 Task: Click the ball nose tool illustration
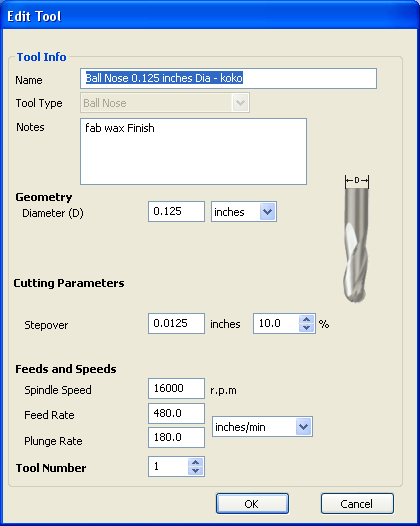click(x=356, y=239)
